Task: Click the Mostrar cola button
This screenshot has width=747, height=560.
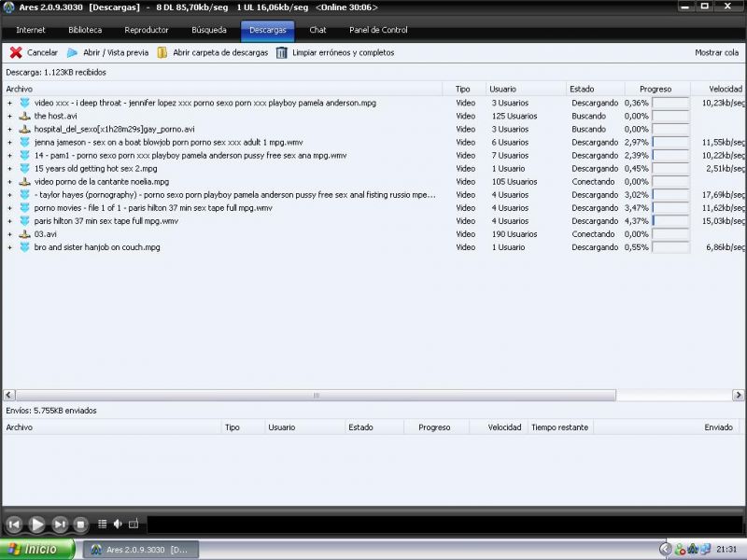Action: 716,53
